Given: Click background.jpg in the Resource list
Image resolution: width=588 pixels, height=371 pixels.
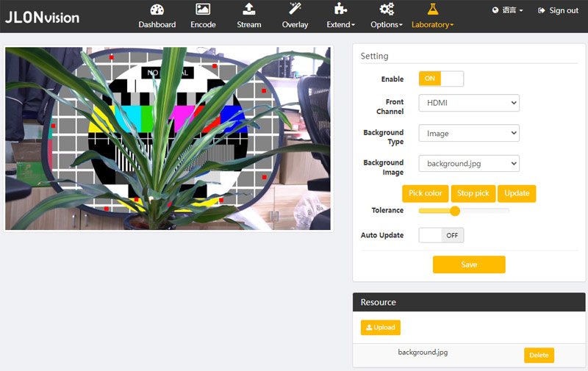Looking at the screenshot, I should [423, 352].
